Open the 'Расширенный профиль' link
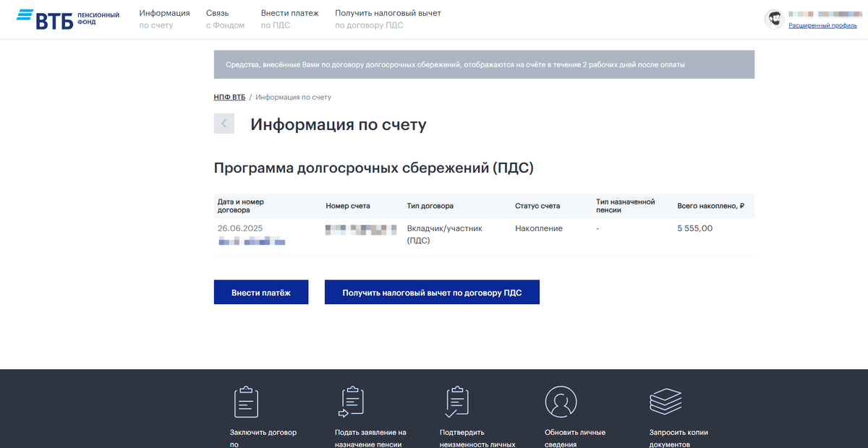This screenshot has height=448, width=868. pos(822,25)
